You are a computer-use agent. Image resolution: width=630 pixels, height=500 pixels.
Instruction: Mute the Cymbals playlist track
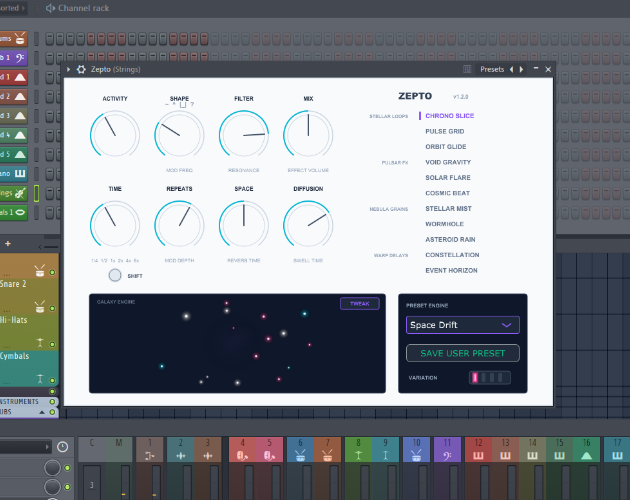(x=52, y=380)
